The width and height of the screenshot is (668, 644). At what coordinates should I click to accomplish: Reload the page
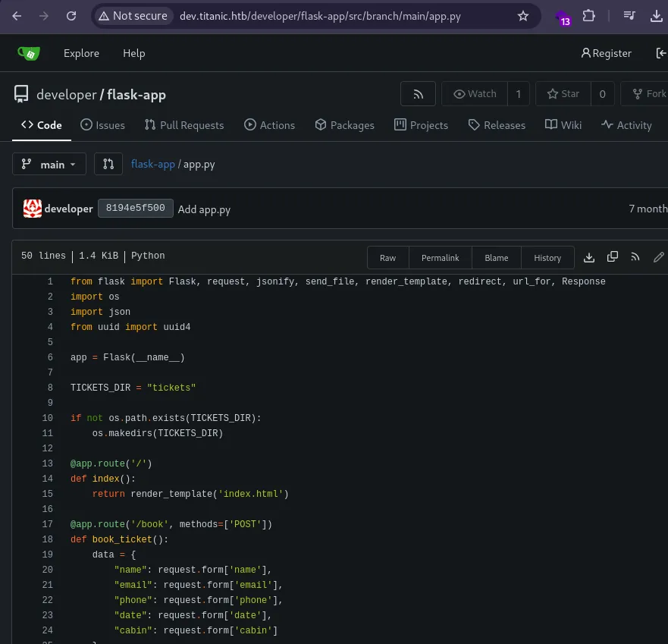tap(71, 16)
